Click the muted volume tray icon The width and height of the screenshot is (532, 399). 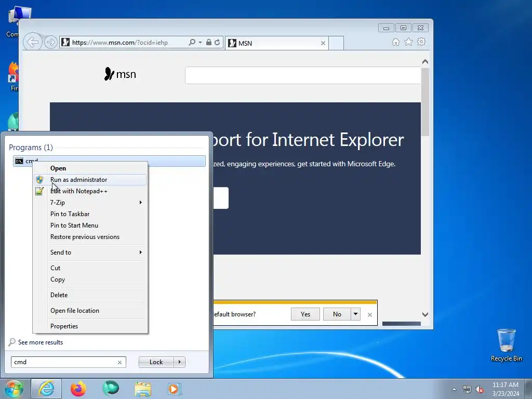pos(480,389)
